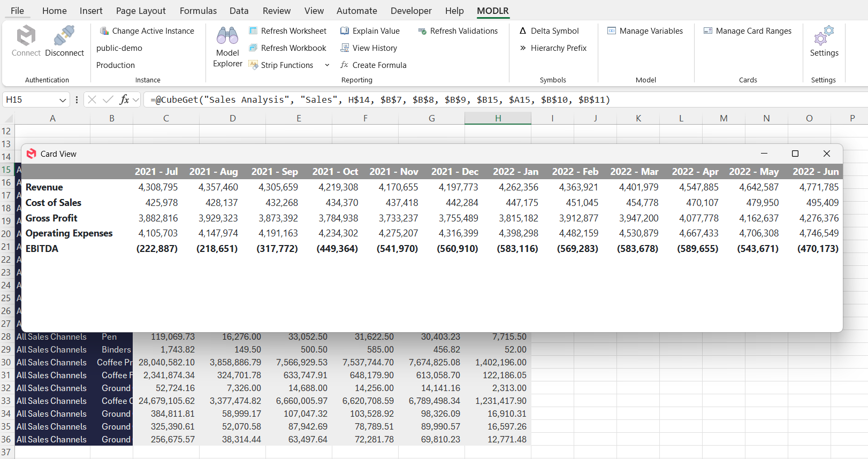Open the Formulas tab
Screen dimensions: 868x459
pos(198,11)
